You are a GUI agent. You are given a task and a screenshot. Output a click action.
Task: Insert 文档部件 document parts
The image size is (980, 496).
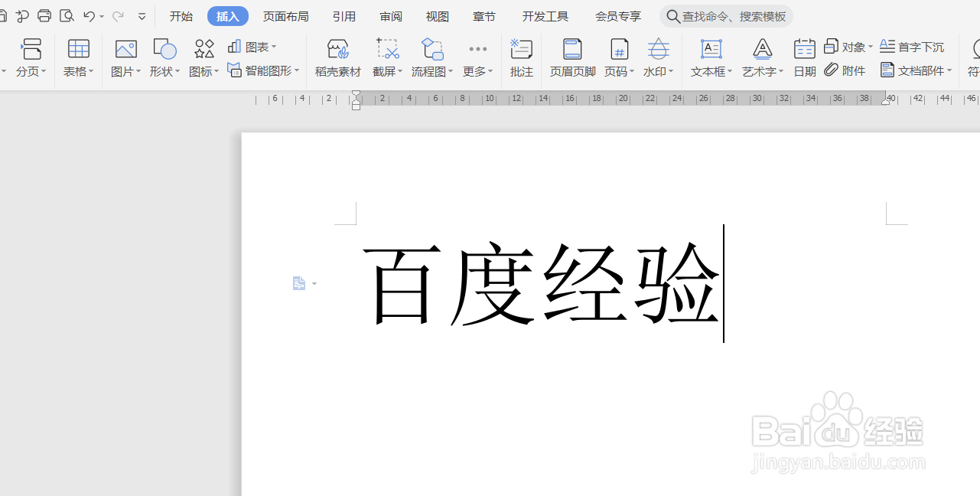coord(916,70)
